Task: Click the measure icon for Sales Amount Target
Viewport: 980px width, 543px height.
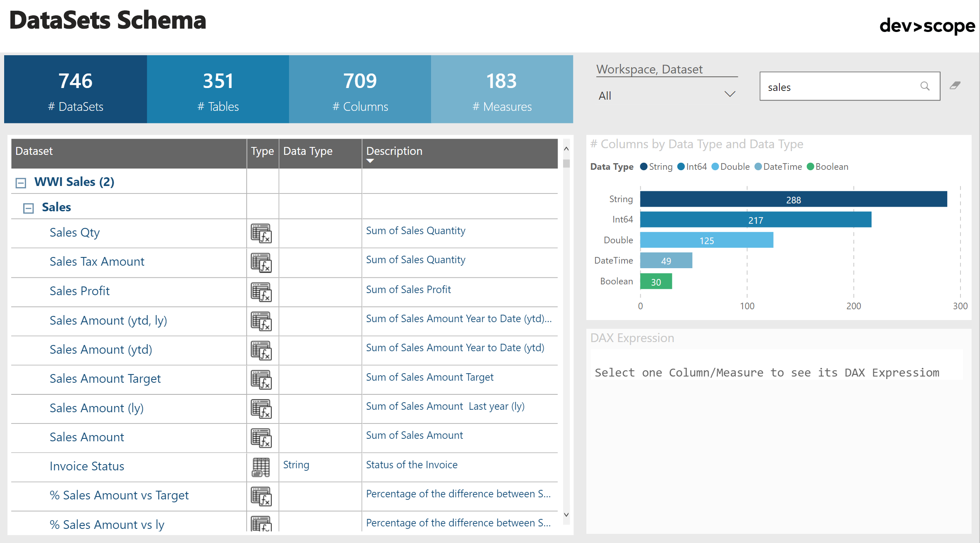Action: (x=261, y=379)
